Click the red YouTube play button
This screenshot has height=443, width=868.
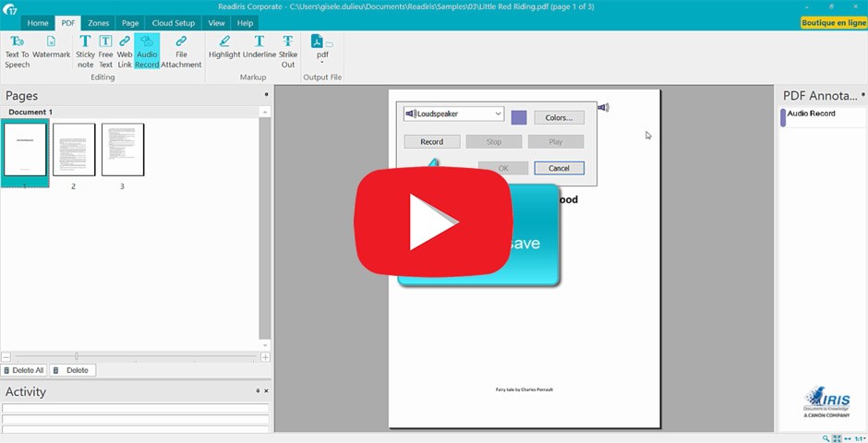(x=433, y=221)
